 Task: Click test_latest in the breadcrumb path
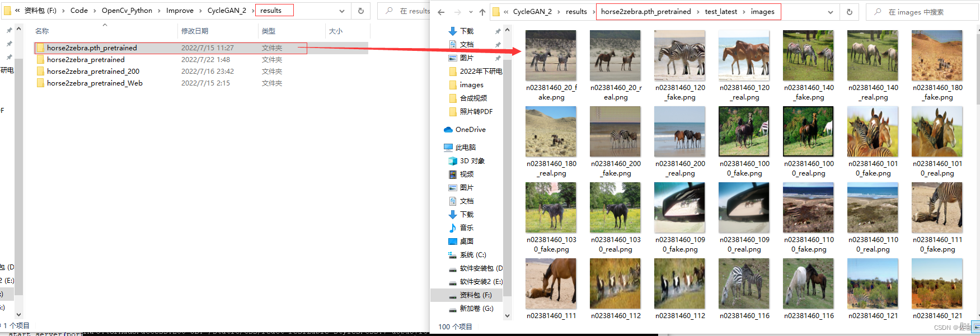click(x=720, y=12)
